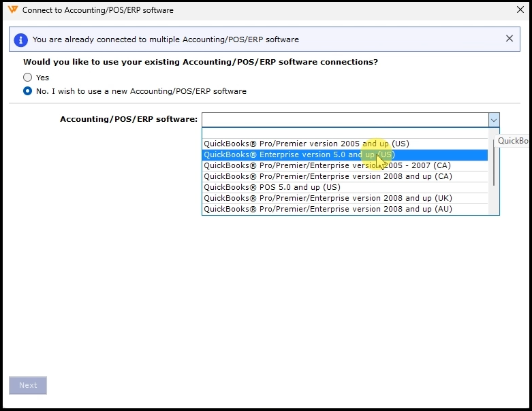Click the orange app logo in title bar
The height and width of the screenshot is (411, 532).
click(x=12, y=10)
